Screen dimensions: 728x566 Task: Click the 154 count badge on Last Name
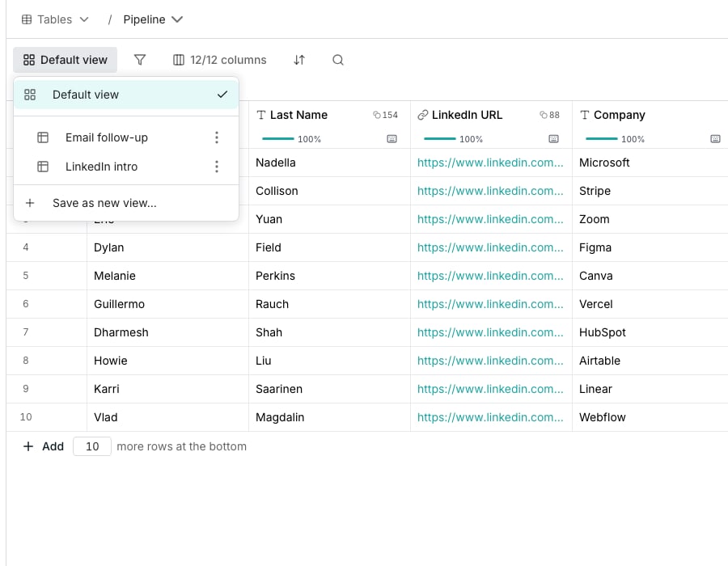[x=385, y=115]
